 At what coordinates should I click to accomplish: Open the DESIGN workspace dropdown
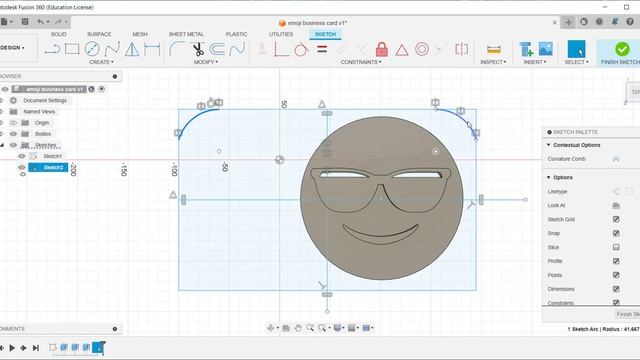[x=12, y=48]
